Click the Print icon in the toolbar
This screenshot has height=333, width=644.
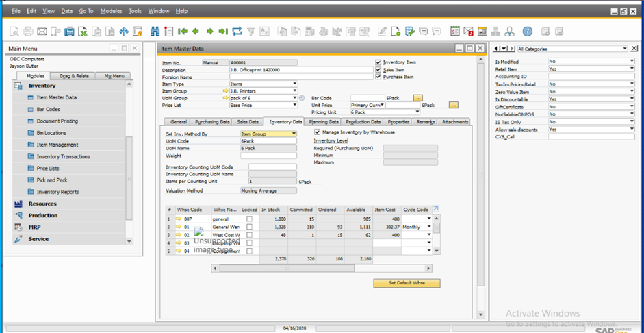28,32
